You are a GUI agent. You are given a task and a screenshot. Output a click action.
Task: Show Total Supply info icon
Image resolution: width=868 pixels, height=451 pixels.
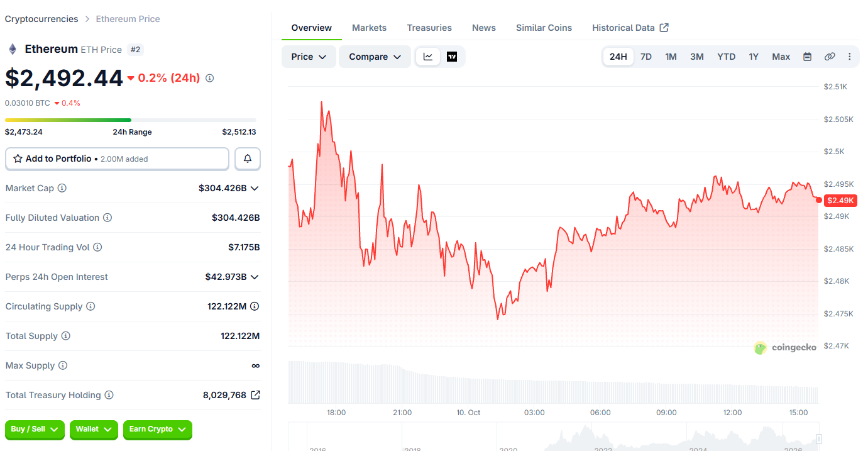(x=65, y=336)
